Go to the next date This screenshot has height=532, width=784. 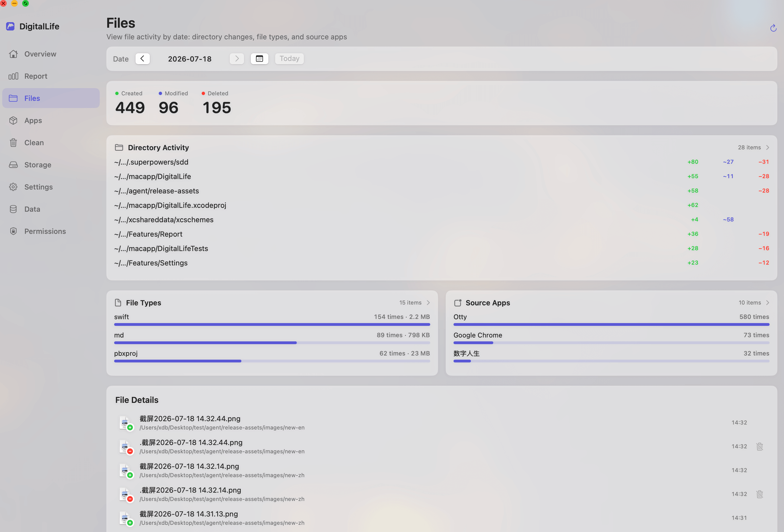tap(237, 59)
